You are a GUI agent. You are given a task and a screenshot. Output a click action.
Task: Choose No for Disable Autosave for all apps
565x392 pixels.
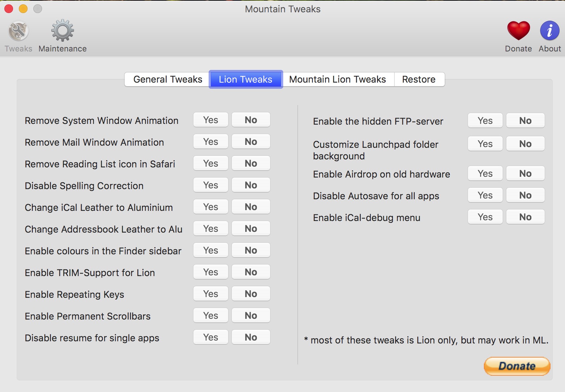[525, 195]
